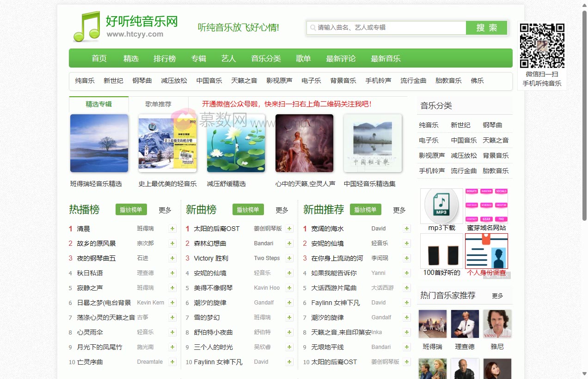Click the plus icon next to 清晨
This screenshot has height=379, width=588.
pyautogui.click(x=172, y=229)
